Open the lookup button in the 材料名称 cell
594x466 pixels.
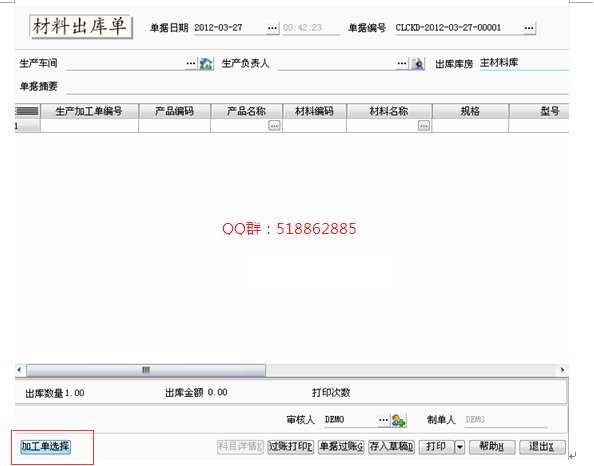(424, 125)
